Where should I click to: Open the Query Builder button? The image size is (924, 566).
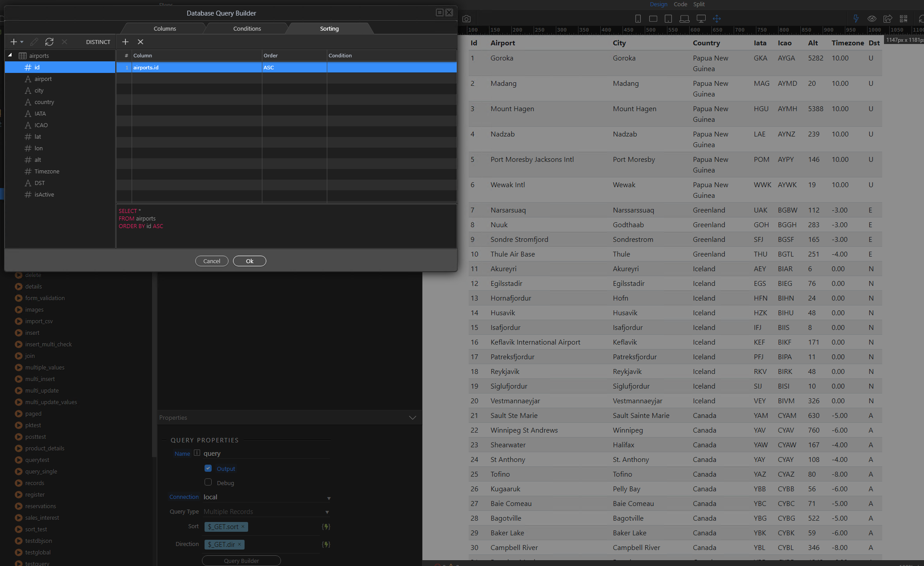click(241, 561)
